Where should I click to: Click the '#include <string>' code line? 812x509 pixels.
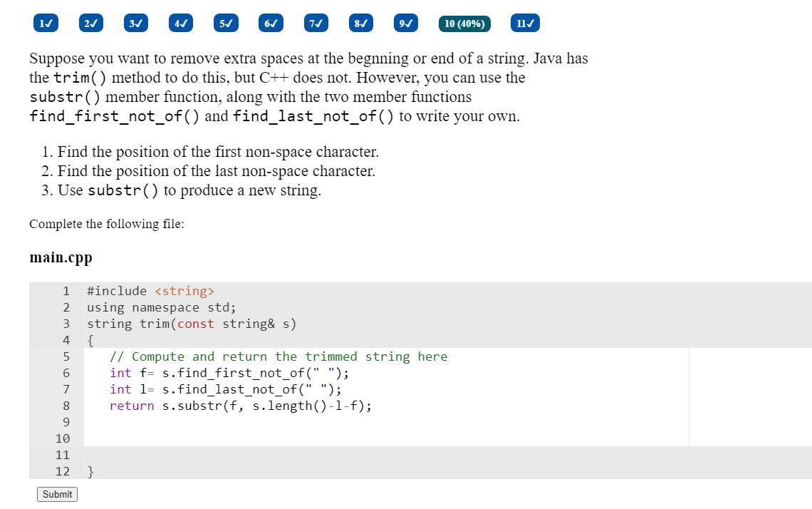(151, 291)
